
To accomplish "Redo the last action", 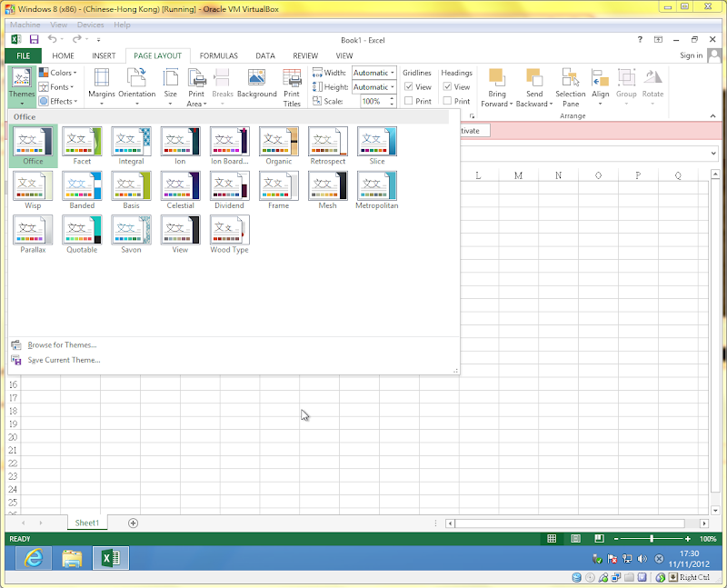I will [x=76, y=39].
